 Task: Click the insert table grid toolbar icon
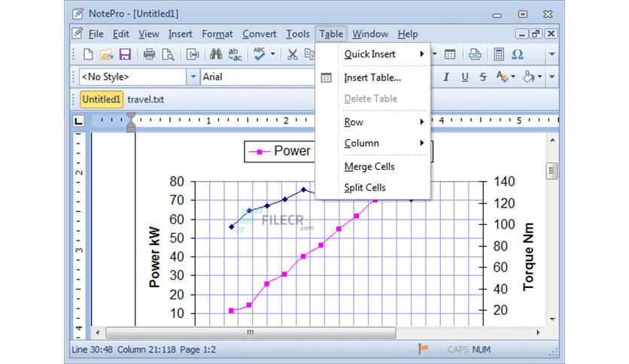450,54
